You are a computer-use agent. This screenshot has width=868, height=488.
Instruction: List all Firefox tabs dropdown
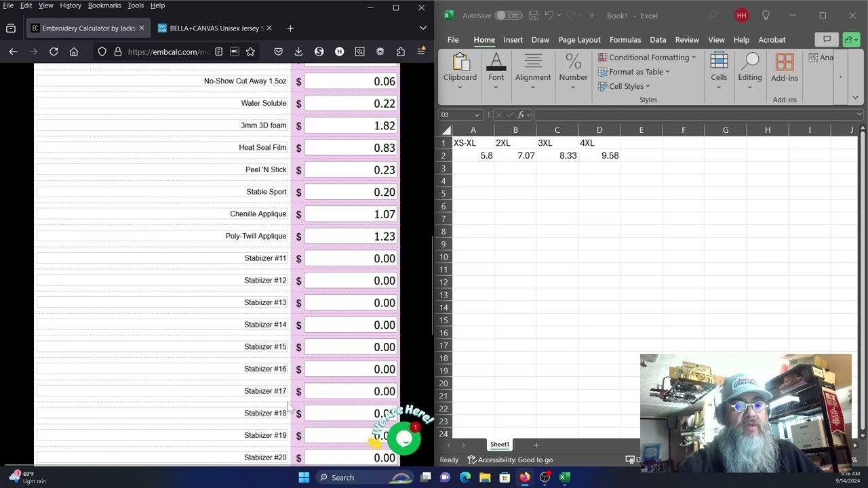click(422, 28)
